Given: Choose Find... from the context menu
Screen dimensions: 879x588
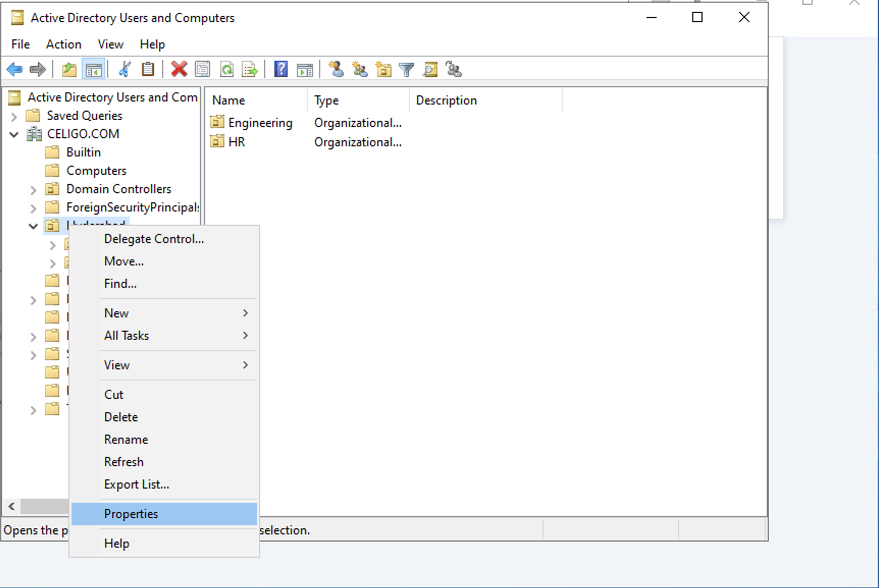Looking at the screenshot, I should coord(164,284).
